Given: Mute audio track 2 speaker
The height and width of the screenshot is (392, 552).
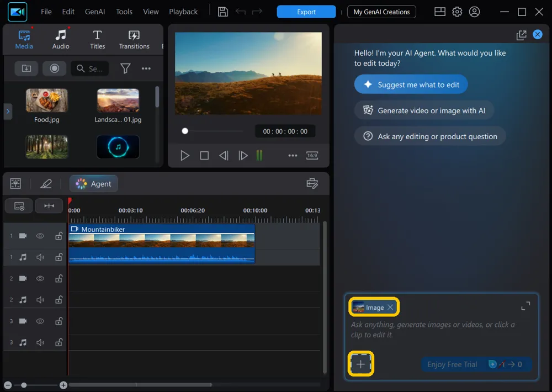Looking at the screenshot, I should pyautogui.click(x=40, y=300).
